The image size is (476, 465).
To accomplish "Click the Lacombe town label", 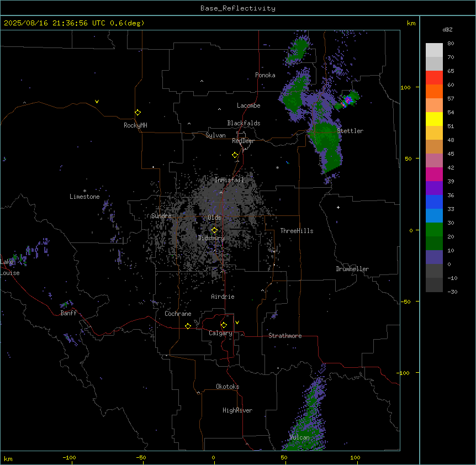I will (248, 105).
